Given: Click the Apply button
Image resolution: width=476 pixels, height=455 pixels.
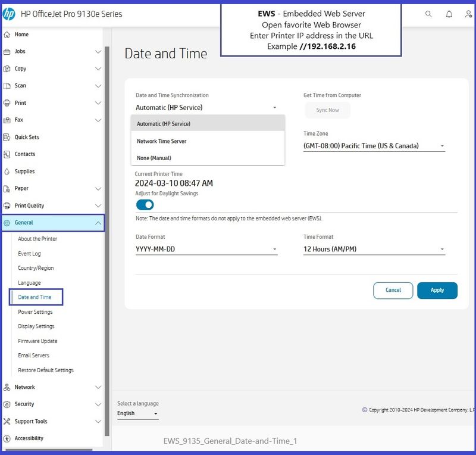Looking at the screenshot, I should 437,290.
